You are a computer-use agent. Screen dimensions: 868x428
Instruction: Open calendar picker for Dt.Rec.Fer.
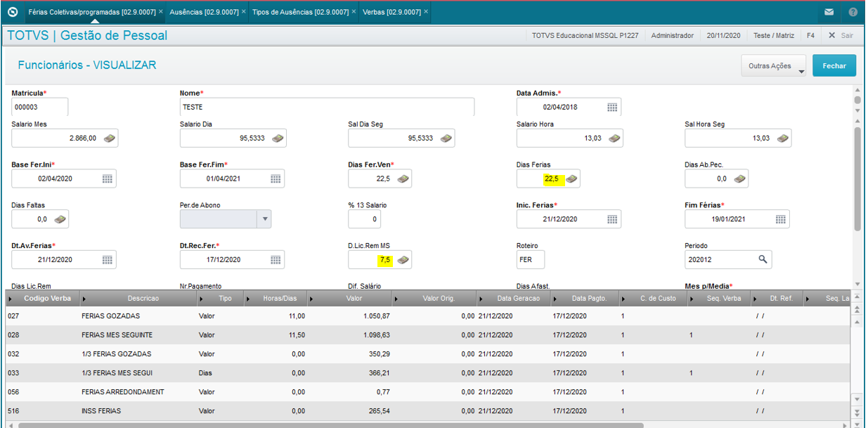click(x=276, y=259)
